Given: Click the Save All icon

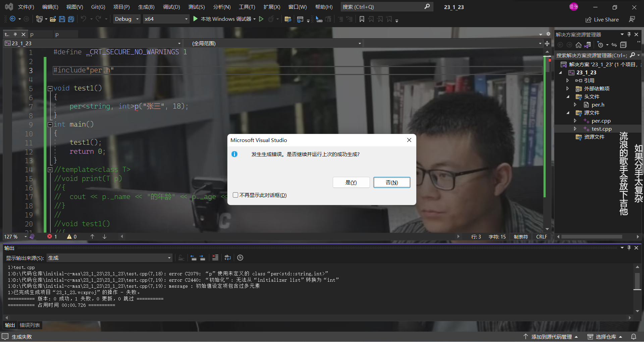Looking at the screenshot, I should [x=71, y=19].
